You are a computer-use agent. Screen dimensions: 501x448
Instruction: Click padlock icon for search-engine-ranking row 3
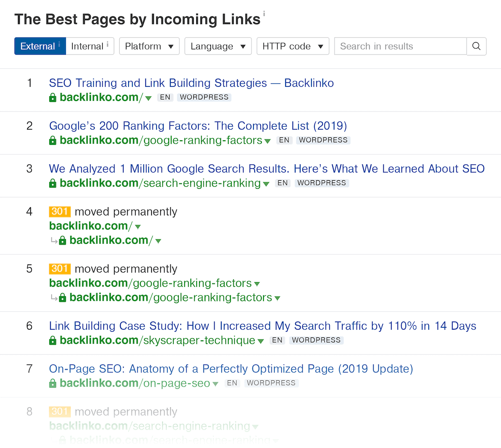(53, 184)
